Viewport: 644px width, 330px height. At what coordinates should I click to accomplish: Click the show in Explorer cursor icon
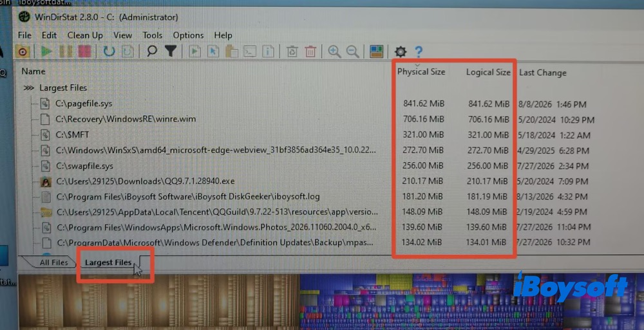pyautogui.click(x=213, y=51)
